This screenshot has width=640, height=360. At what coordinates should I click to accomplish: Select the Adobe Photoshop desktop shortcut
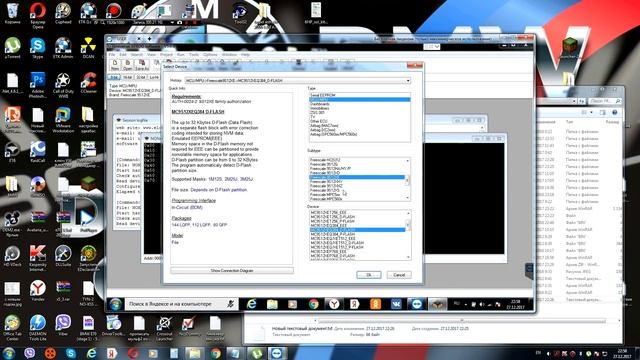[38, 85]
